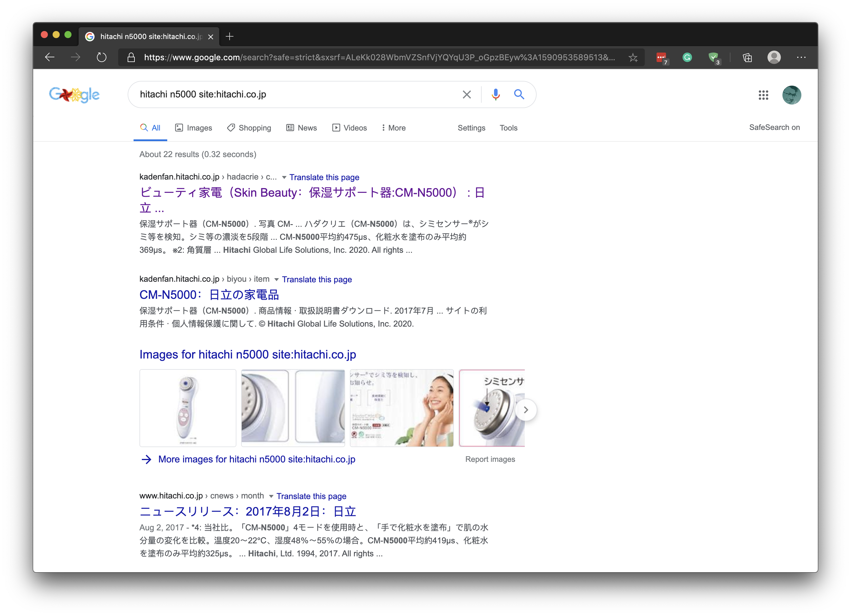Open the close-up device head thumbnail
This screenshot has width=851, height=616.
tap(293, 408)
